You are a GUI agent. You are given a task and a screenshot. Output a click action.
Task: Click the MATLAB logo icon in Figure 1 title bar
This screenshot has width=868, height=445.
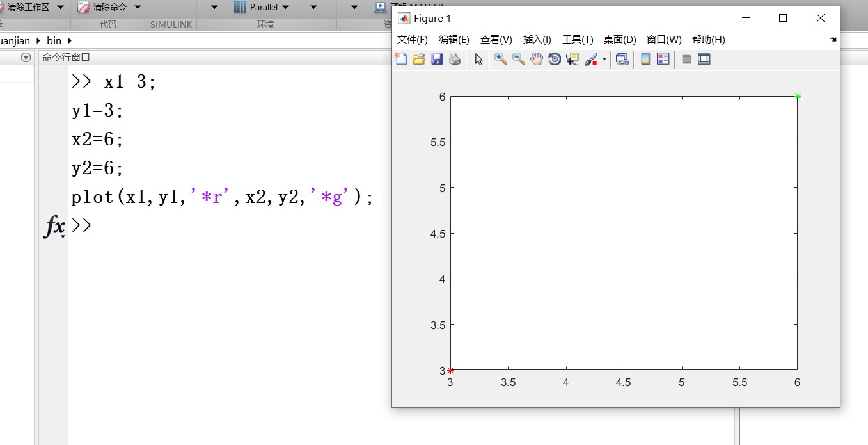coord(404,18)
